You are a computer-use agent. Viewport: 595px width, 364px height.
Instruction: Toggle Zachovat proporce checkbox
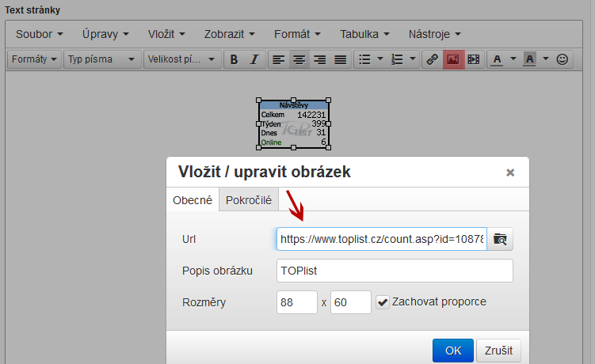tap(383, 302)
